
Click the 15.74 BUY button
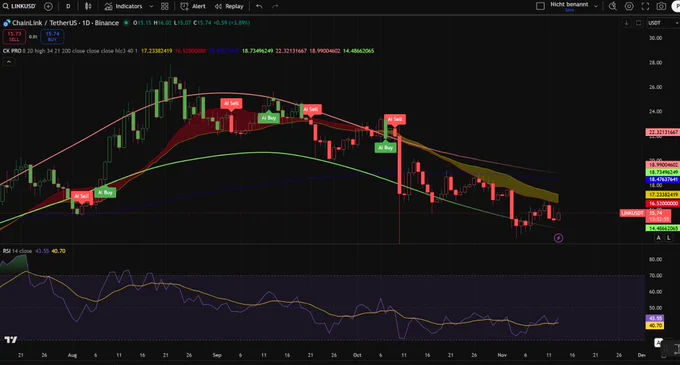click(52, 37)
